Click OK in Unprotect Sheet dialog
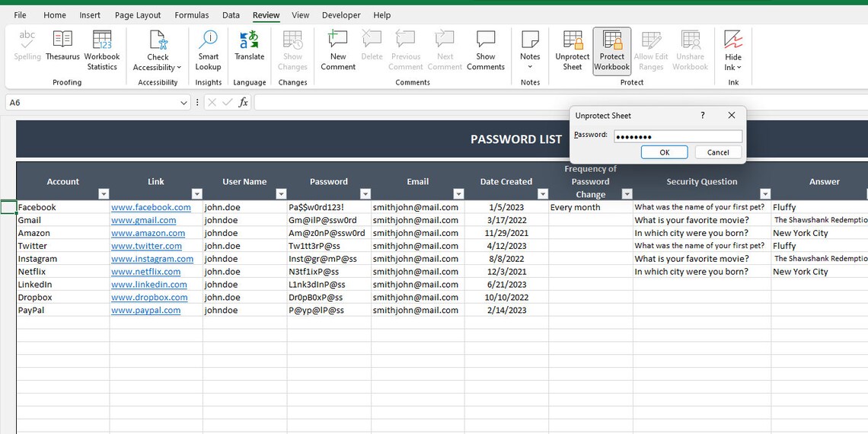Viewport: 868px width, 434px height. (x=664, y=152)
